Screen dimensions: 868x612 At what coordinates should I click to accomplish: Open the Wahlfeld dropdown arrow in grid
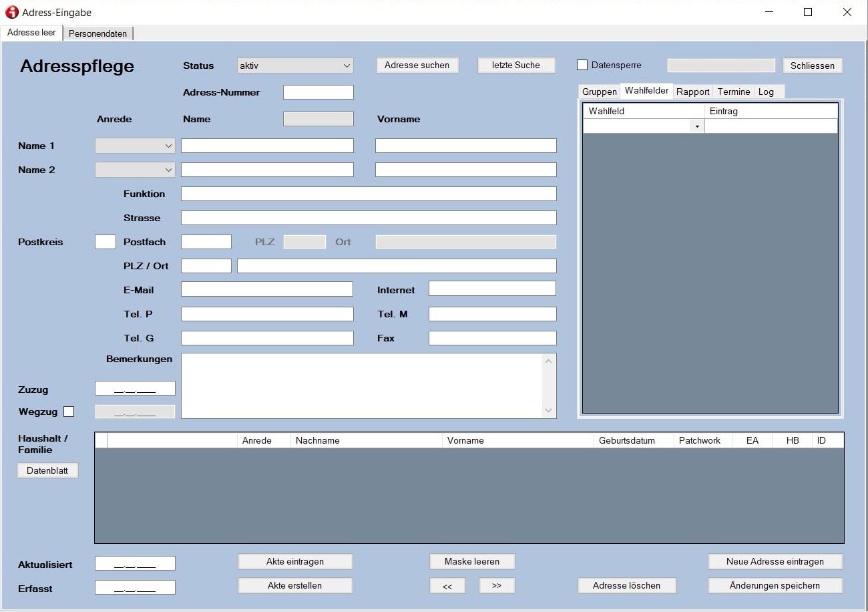(x=697, y=126)
